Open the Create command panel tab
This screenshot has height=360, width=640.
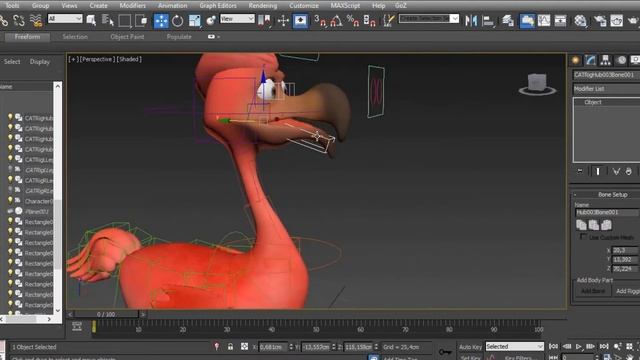(576, 60)
